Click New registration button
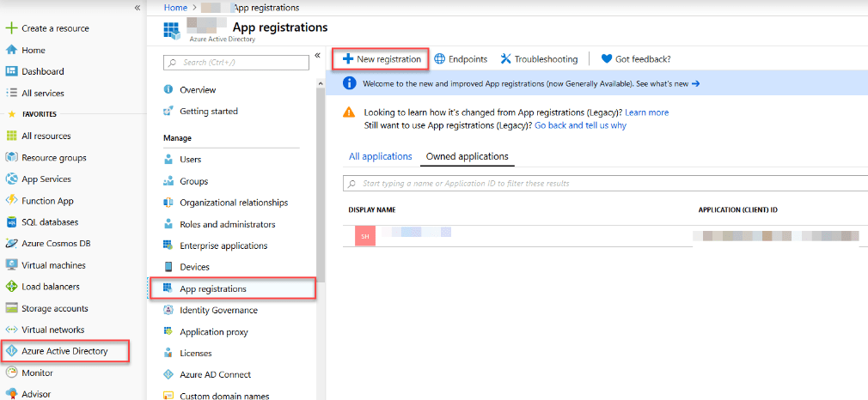868x400 pixels. (x=381, y=58)
